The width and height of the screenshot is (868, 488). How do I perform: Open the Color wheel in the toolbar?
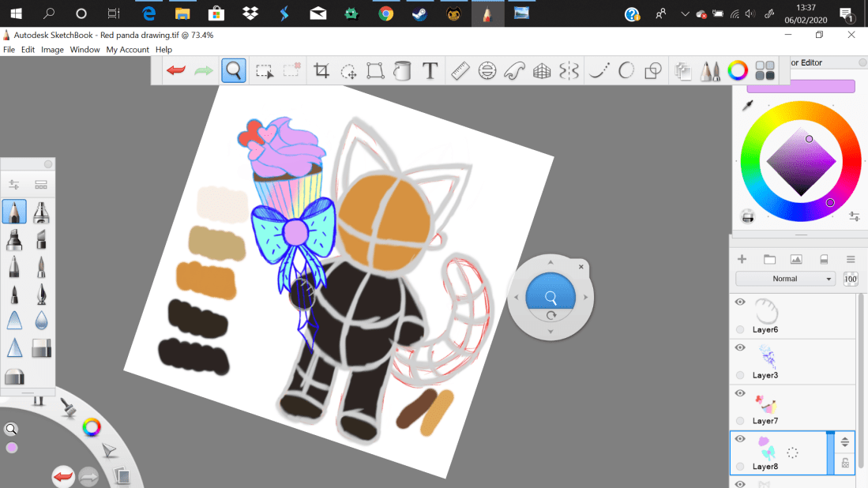click(738, 70)
